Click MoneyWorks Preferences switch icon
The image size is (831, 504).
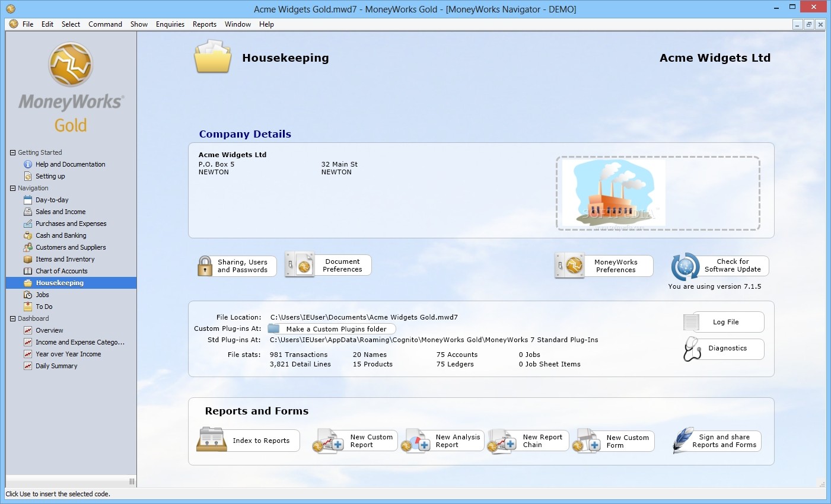tap(569, 265)
